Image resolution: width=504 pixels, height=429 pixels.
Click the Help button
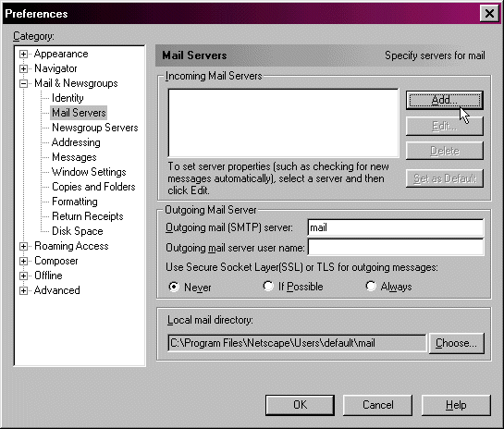(x=456, y=405)
